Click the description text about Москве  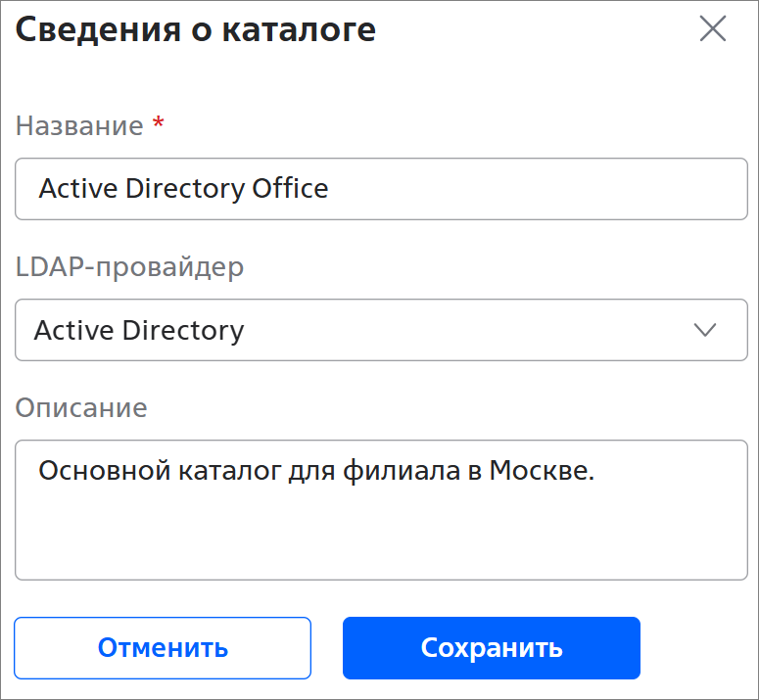(x=316, y=471)
